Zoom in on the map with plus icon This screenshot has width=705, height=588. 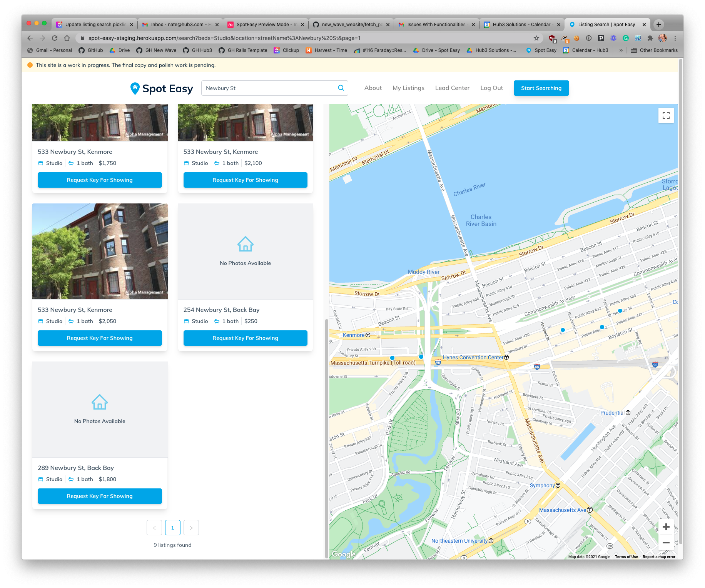pyautogui.click(x=666, y=527)
